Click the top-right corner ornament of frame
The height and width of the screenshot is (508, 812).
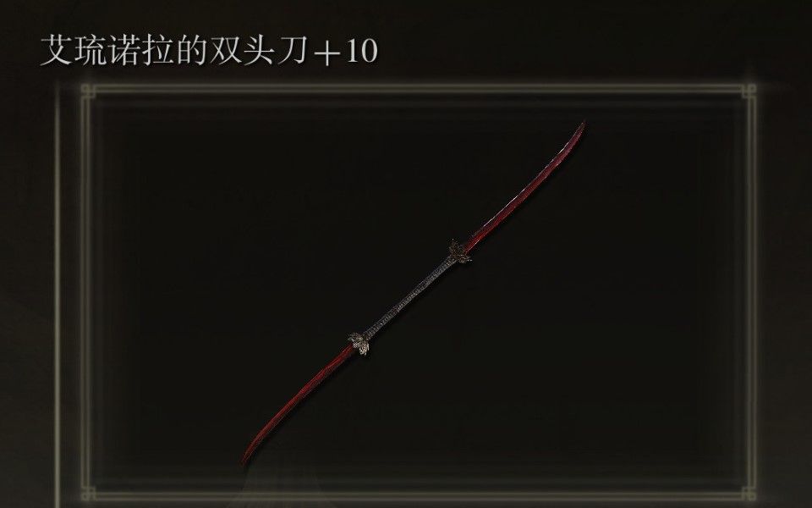coord(749,91)
